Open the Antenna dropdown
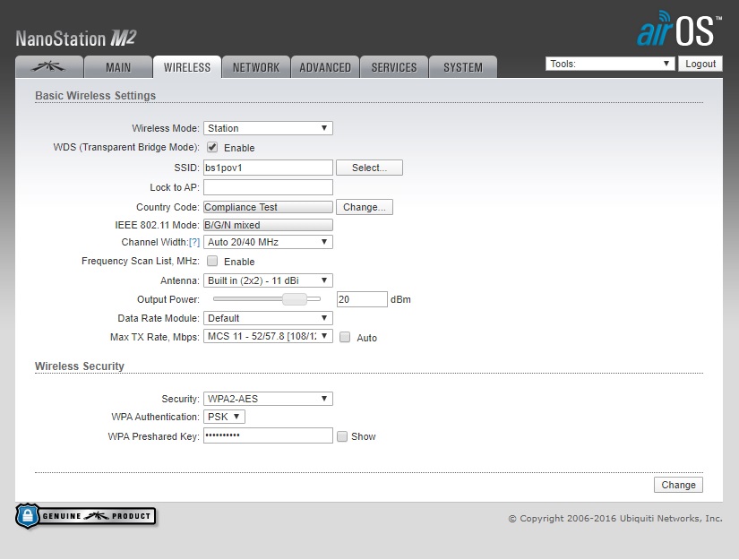Viewport: 739px width, 560px height. (268, 280)
